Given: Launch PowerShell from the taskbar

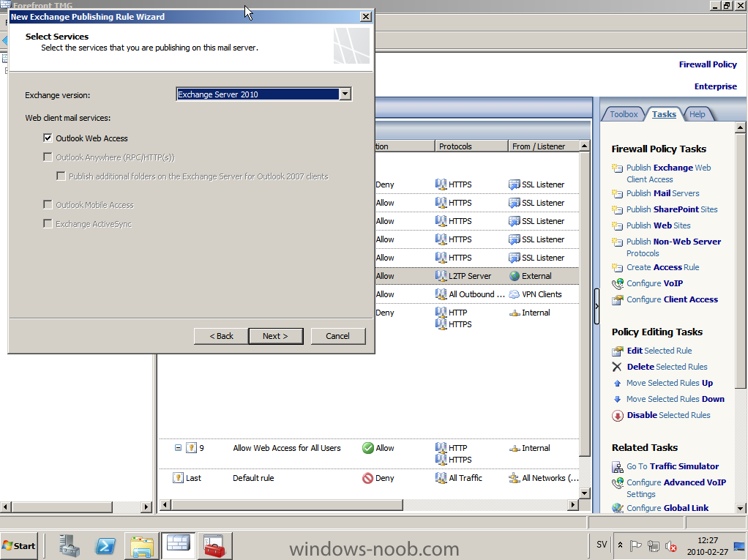Looking at the screenshot, I should click(105, 545).
